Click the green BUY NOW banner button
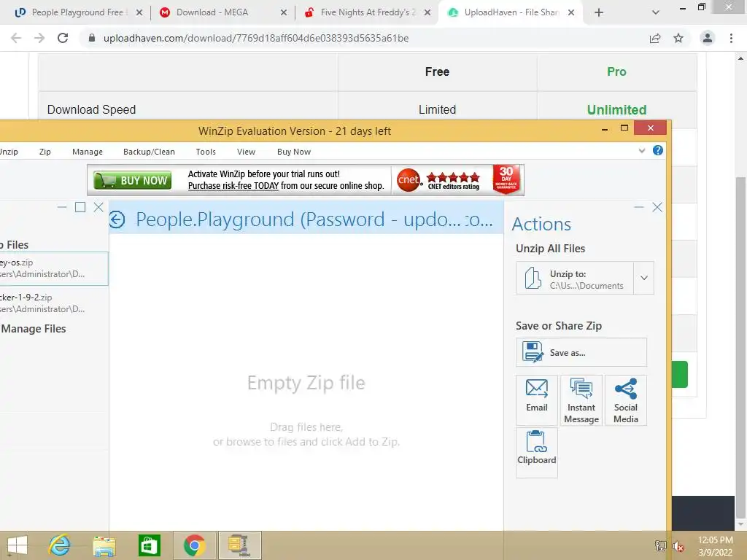The width and height of the screenshot is (747, 560). 133,181
